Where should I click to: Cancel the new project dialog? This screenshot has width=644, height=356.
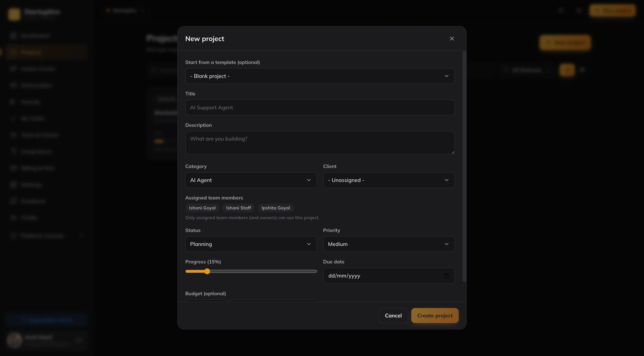click(393, 316)
